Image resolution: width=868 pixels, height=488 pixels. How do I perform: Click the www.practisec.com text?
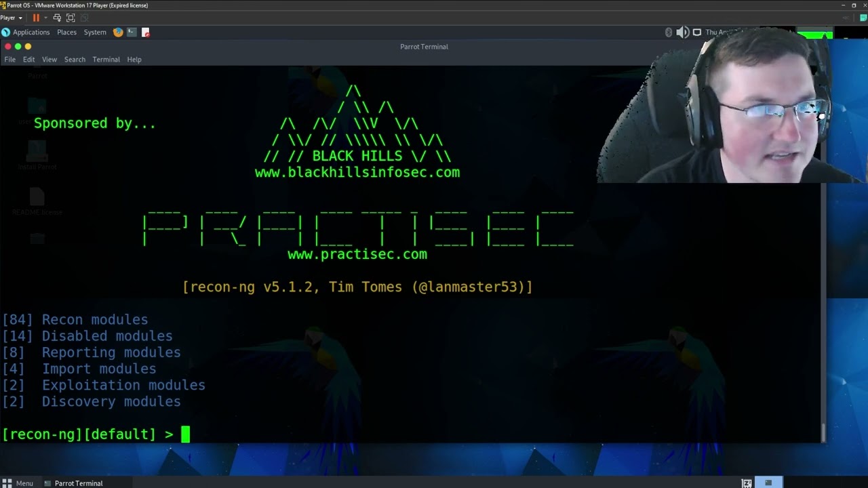click(x=357, y=254)
